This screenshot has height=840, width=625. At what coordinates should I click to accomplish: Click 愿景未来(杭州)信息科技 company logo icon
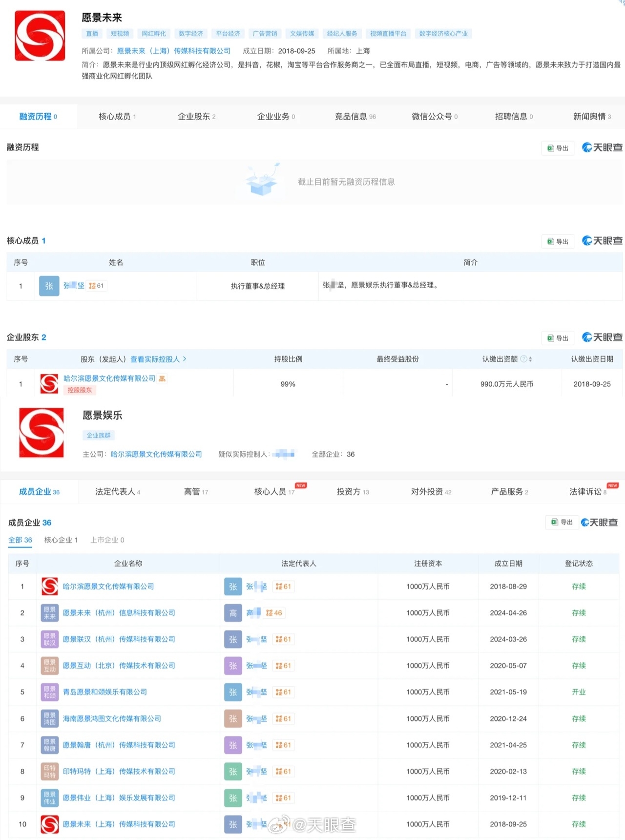coord(50,613)
